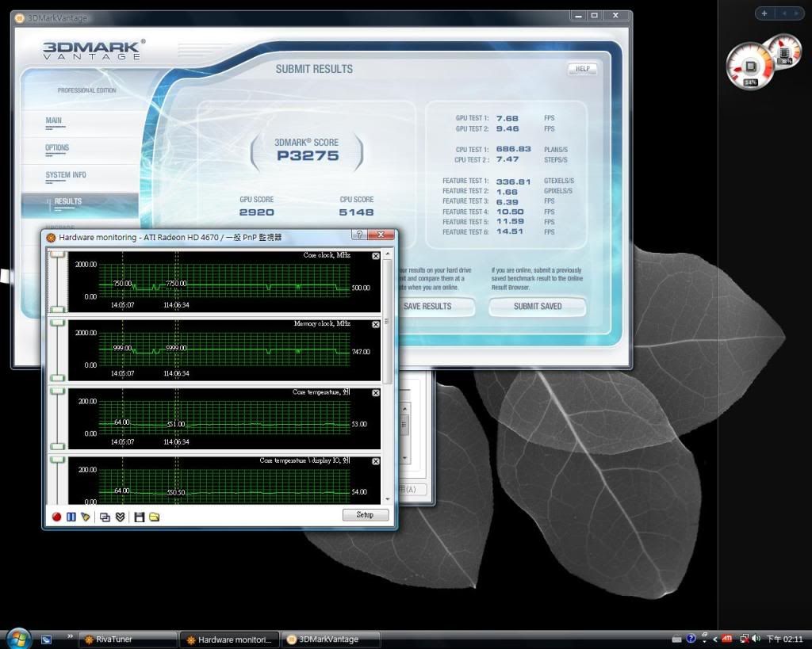The width and height of the screenshot is (812, 649).
Task: Click the FEATURE TEST 5 value 11.59
Action: click(x=510, y=222)
